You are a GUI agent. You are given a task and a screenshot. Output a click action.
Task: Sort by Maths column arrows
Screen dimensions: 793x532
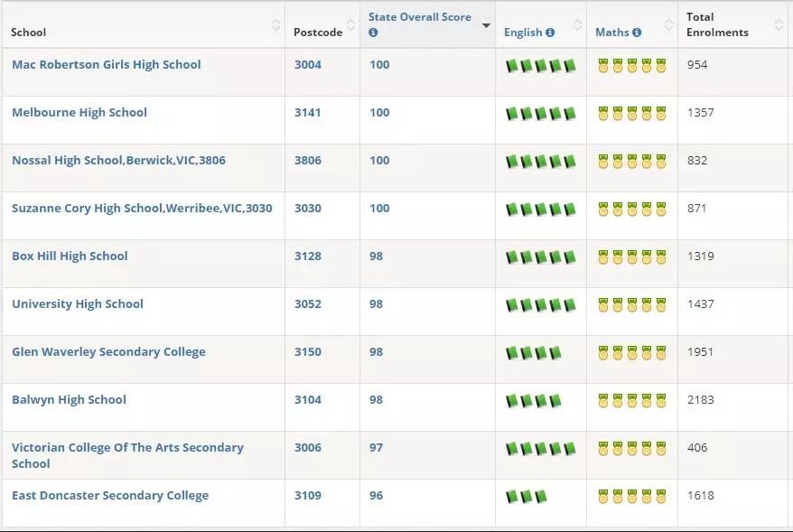(668, 24)
